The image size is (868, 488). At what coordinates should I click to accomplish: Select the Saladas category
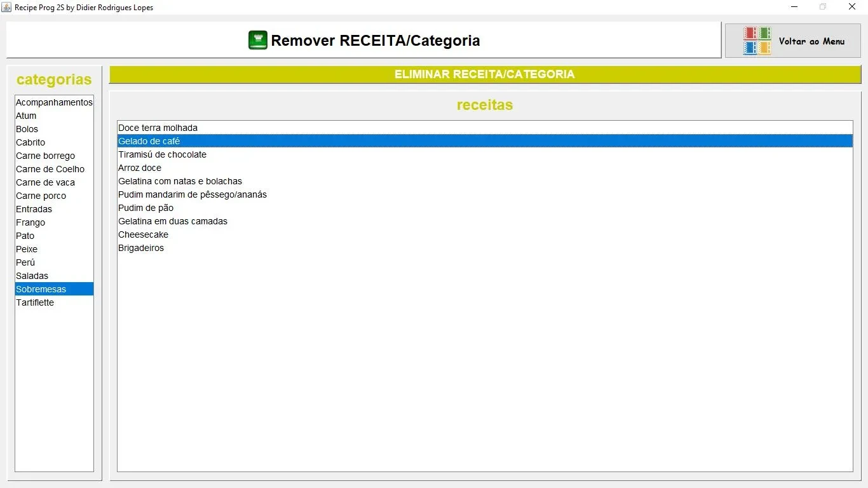pos(32,276)
